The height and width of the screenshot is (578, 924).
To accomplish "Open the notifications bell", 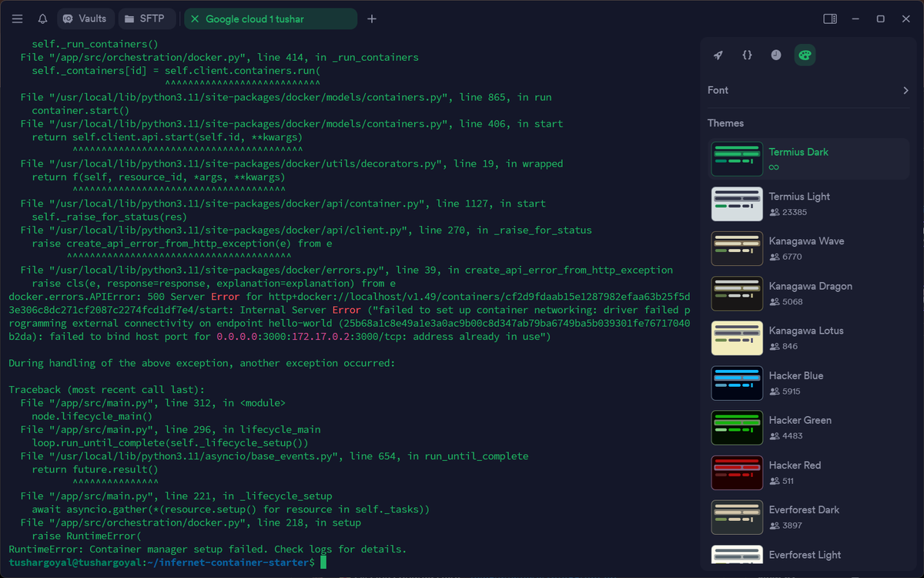I will [42, 18].
